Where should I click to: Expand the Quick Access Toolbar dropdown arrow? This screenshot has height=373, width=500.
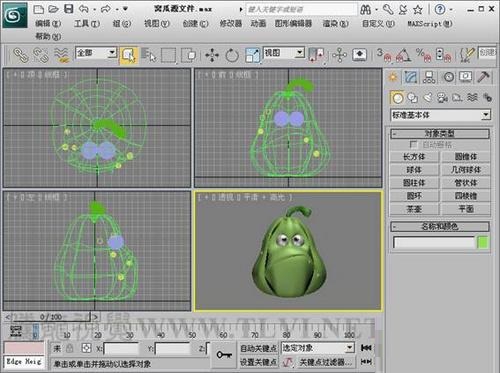125,9
